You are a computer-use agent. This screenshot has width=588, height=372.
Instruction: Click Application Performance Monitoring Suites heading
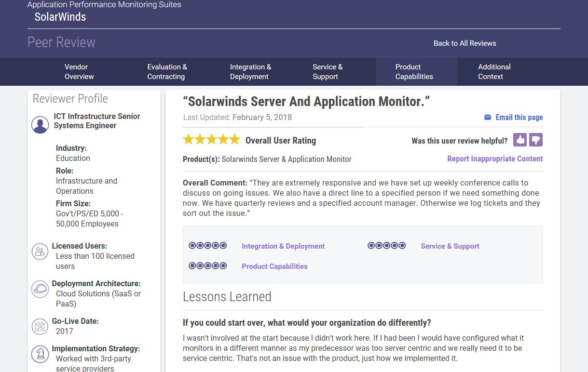point(104,5)
